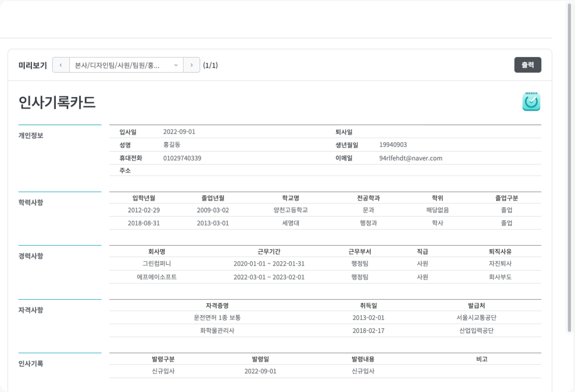Click the (1/1) page count indicator
The image size is (575, 392).
210,65
